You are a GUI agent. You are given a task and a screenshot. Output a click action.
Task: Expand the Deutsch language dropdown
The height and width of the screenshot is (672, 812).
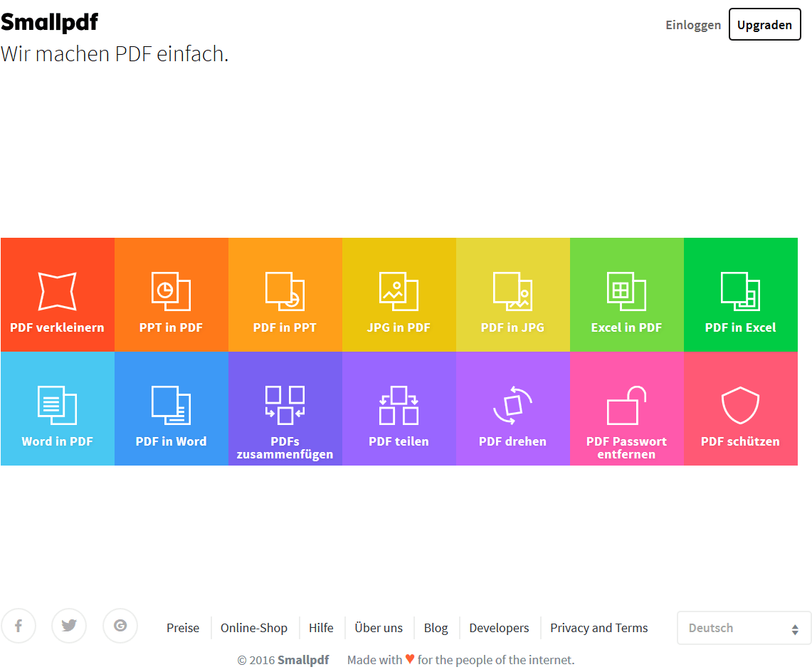pyautogui.click(x=744, y=628)
